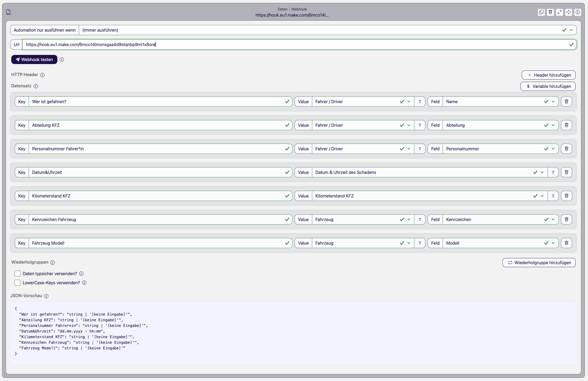Viewport: 588px width, 381px height.
Task: Delete the Personalnummer Fahrer*in row
Action: point(567,149)
